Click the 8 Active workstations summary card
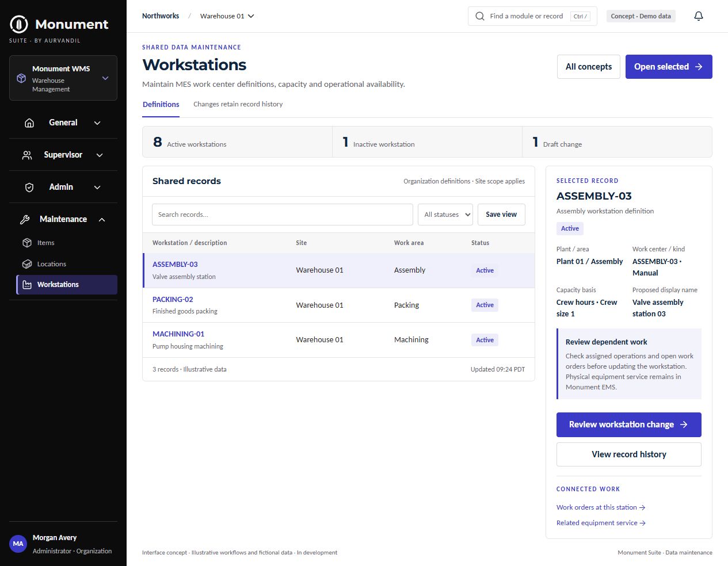Image resolution: width=728 pixels, height=566 pixels. tap(238, 142)
